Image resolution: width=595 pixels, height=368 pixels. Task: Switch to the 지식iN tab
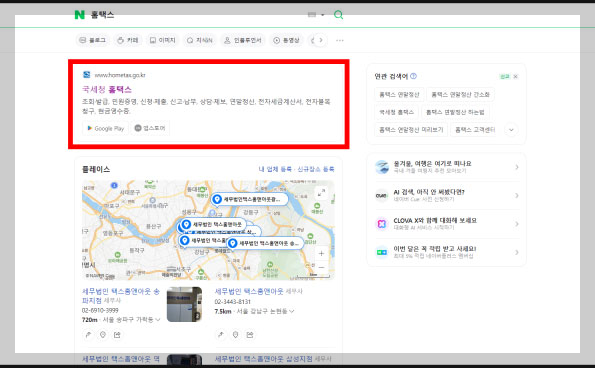200,40
